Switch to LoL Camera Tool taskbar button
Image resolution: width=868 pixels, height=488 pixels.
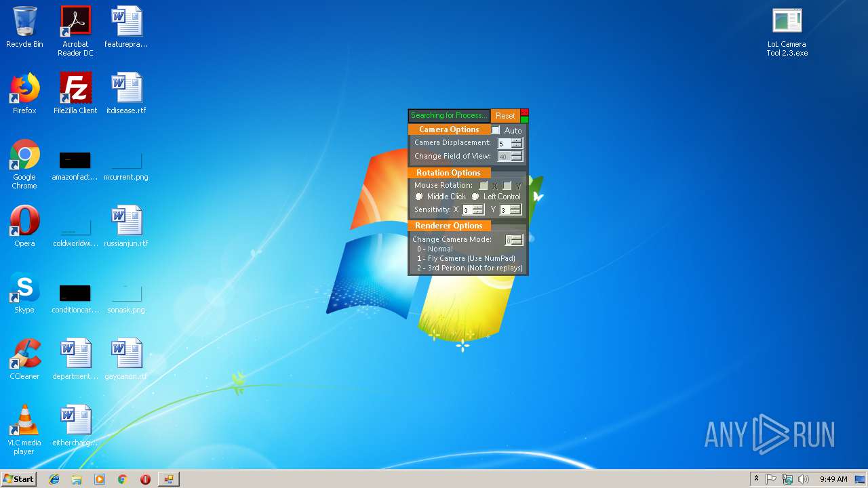coord(168,479)
